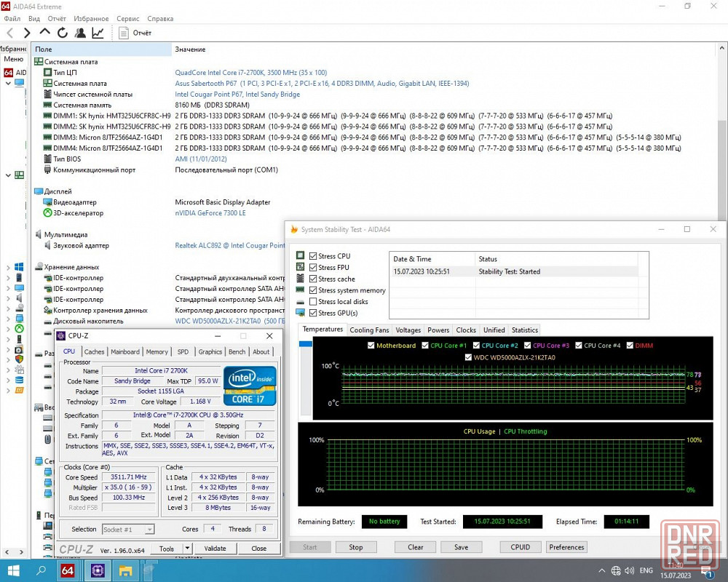Click the Save button in Stability Test
Viewport: 728px width, 582px height.
point(461,547)
